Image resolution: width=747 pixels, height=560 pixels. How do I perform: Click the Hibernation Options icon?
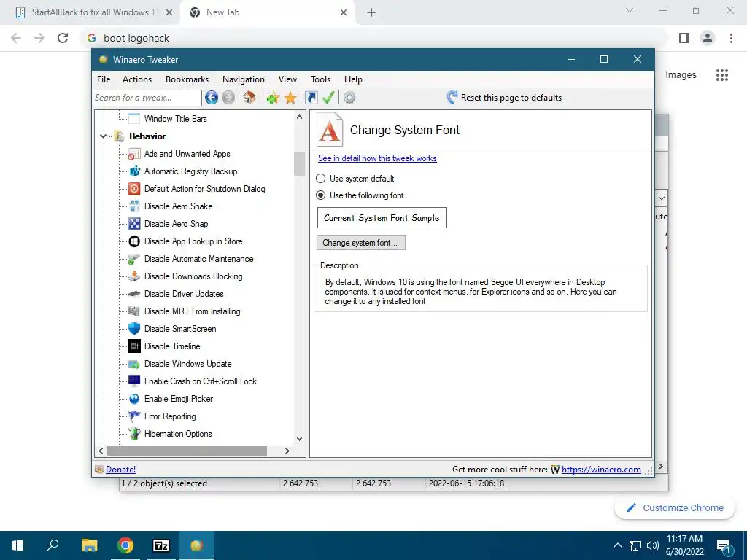coord(134,434)
